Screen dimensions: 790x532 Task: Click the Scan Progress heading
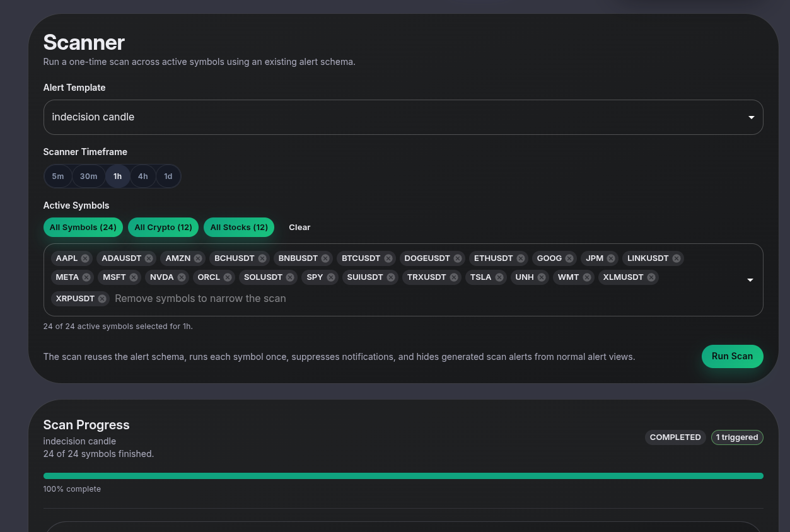pyautogui.click(x=86, y=425)
